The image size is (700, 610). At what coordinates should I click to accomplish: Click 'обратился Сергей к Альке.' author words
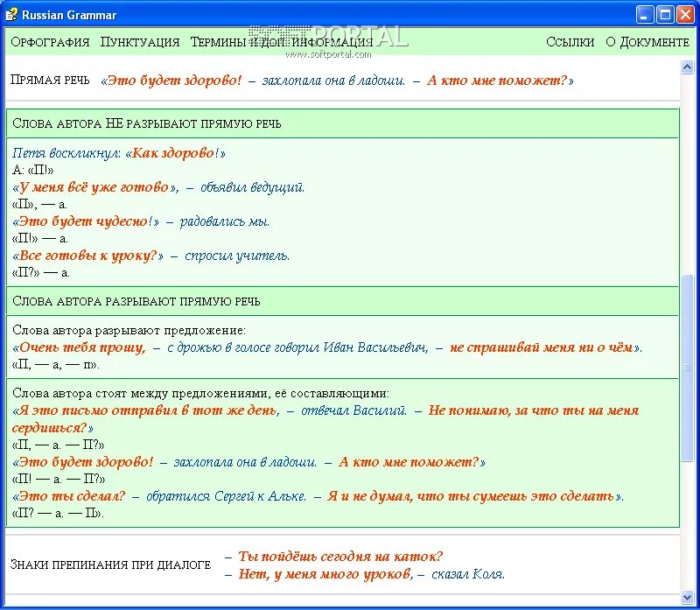click(x=227, y=496)
